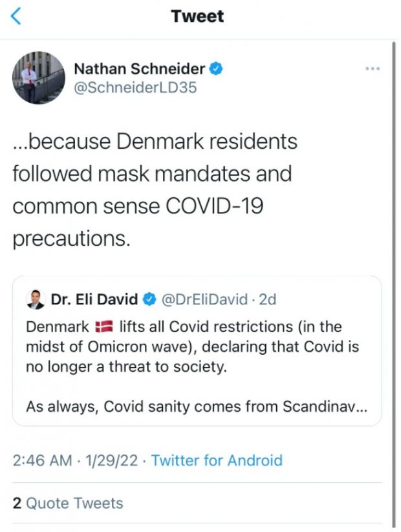Click Nathan Schneider's verified badge
The image size is (401, 532).
[x=216, y=69]
